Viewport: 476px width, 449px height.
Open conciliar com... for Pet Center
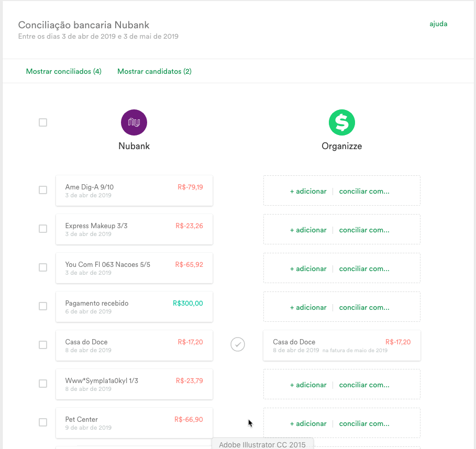[x=364, y=424]
